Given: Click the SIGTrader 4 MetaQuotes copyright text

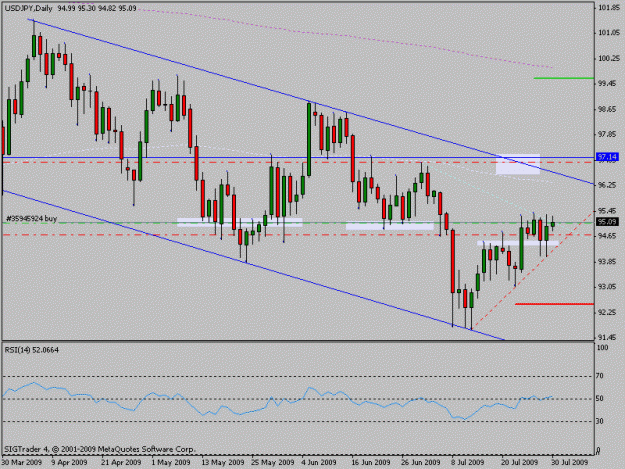Looking at the screenshot, I should point(100,449).
